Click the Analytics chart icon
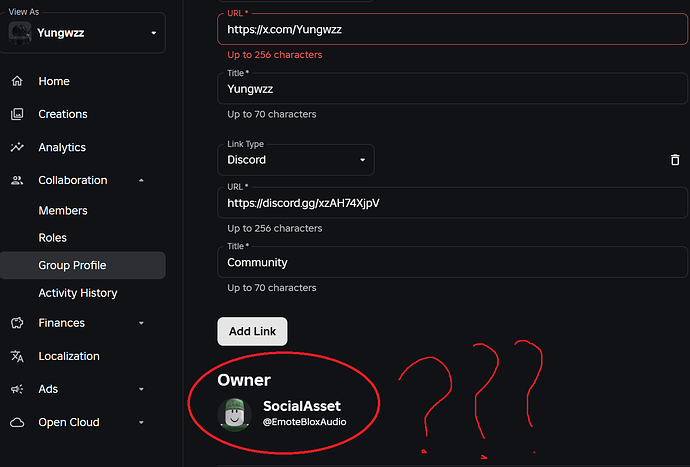This screenshot has width=690, height=467. 17,147
